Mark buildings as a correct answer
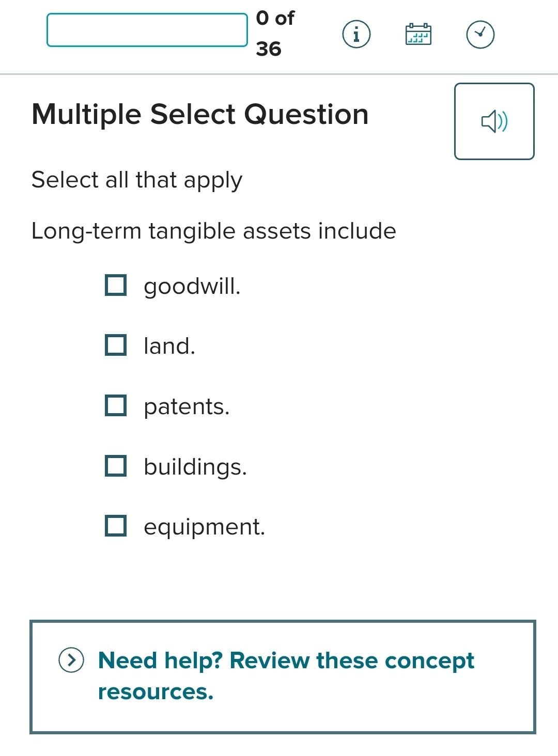Image resolution: width=558 pixels, height=756 pixels. 116,467
